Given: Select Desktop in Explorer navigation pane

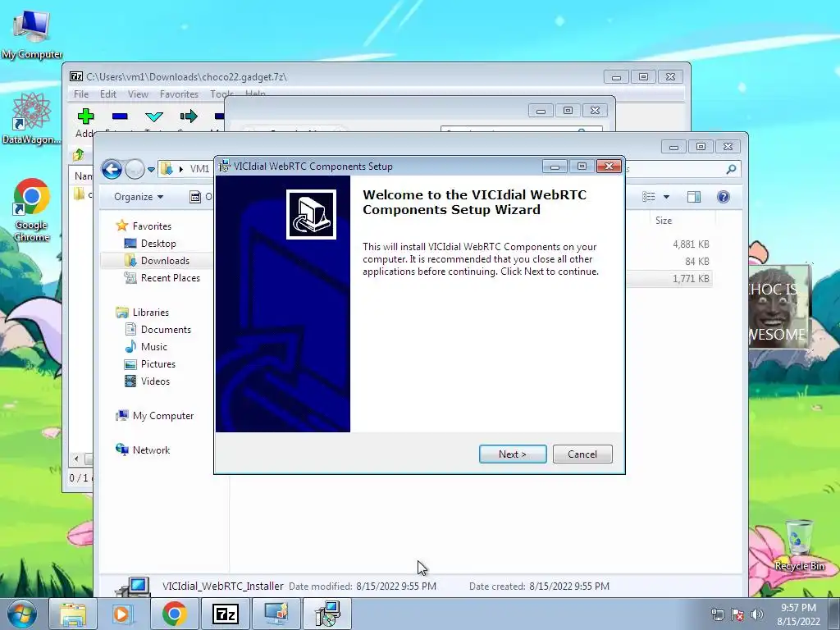Looking at the screenshot, I should 158,243.
